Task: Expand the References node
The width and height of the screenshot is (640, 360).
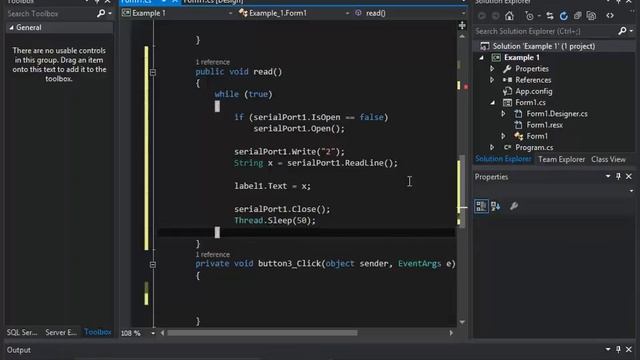Action: click(492, 80)
